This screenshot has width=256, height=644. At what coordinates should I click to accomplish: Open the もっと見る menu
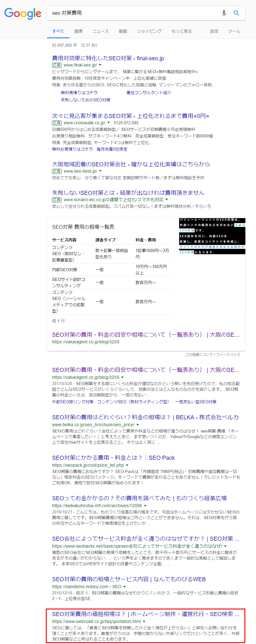coord(182,31)
